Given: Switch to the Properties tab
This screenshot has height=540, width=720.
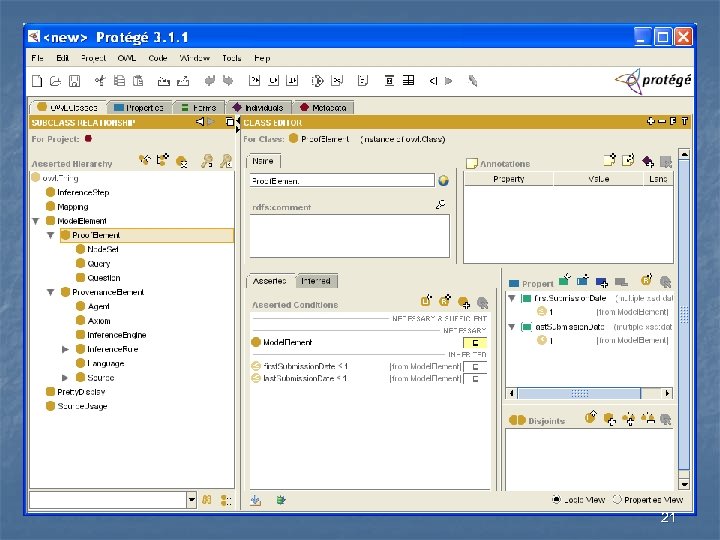Looking at the screenshot, I should click(x=140, y=108).
